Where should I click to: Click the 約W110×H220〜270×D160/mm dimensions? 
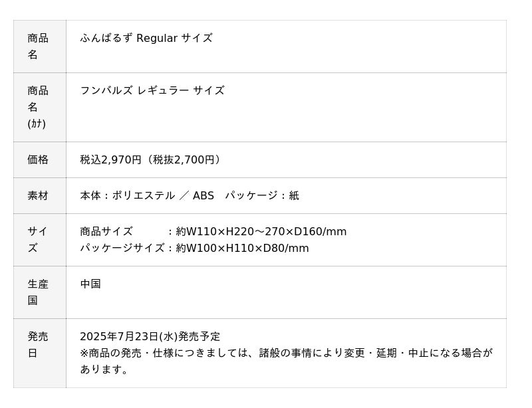coord(261,231)
